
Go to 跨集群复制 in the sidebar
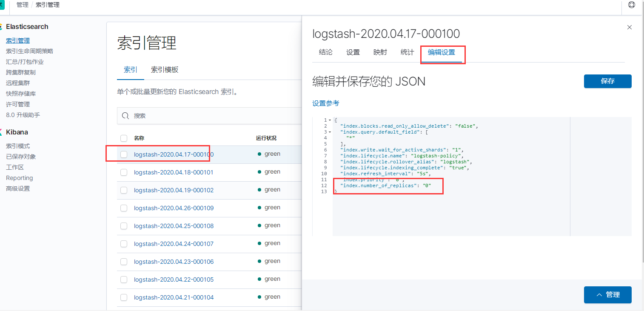pos(21,72)
